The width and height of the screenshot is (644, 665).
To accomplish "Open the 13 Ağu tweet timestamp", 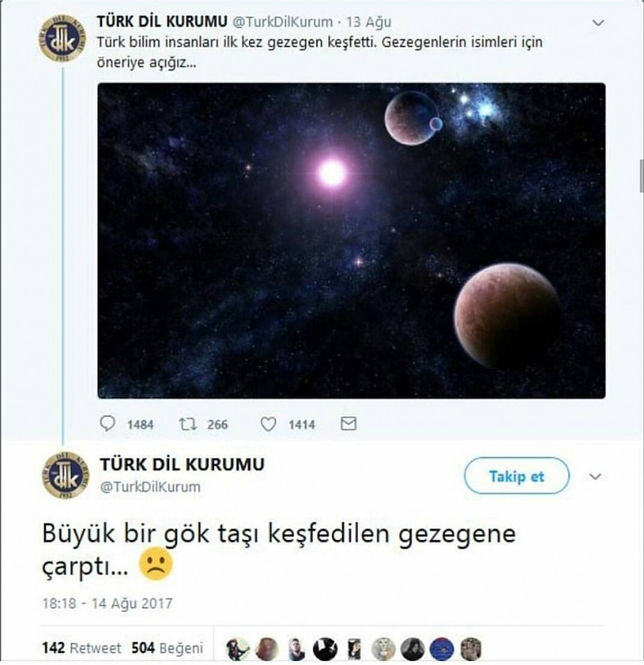I will [x=368, y=21].
